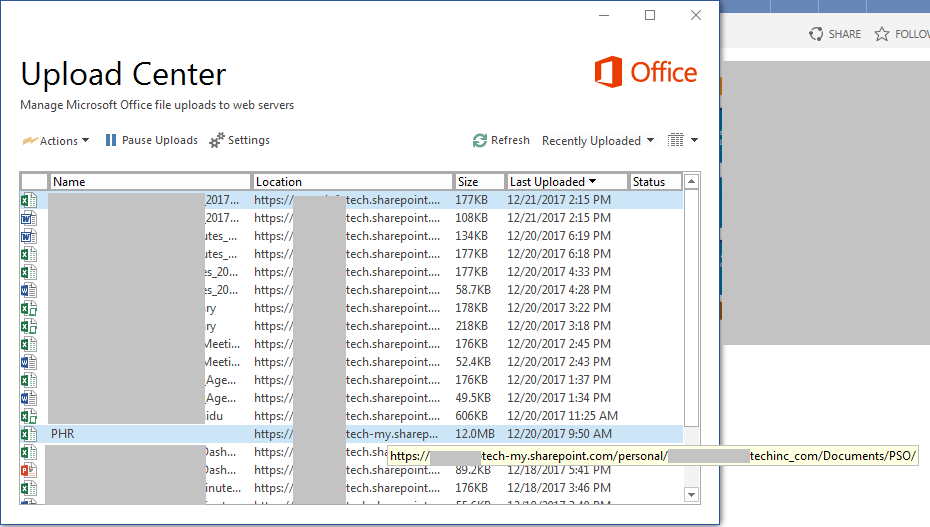Click the Word icon on the 58.7KB row
930x527 pixels.
pos(28,290)
